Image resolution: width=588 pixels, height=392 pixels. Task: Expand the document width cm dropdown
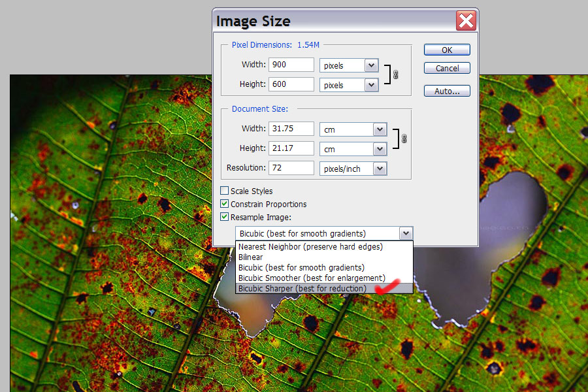[380, 129]
